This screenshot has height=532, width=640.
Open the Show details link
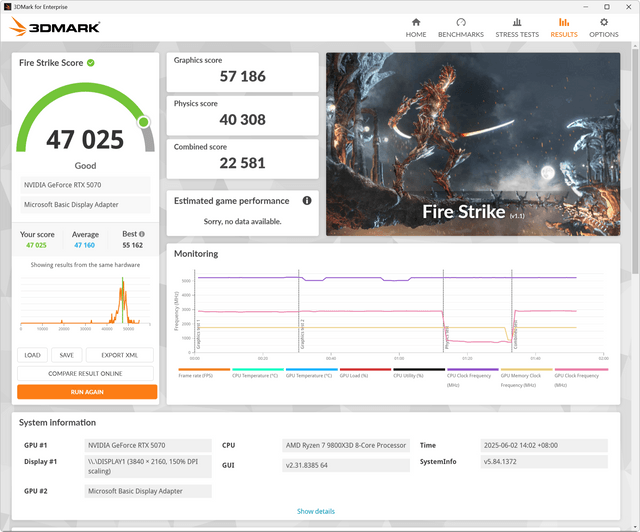[316, 511]
